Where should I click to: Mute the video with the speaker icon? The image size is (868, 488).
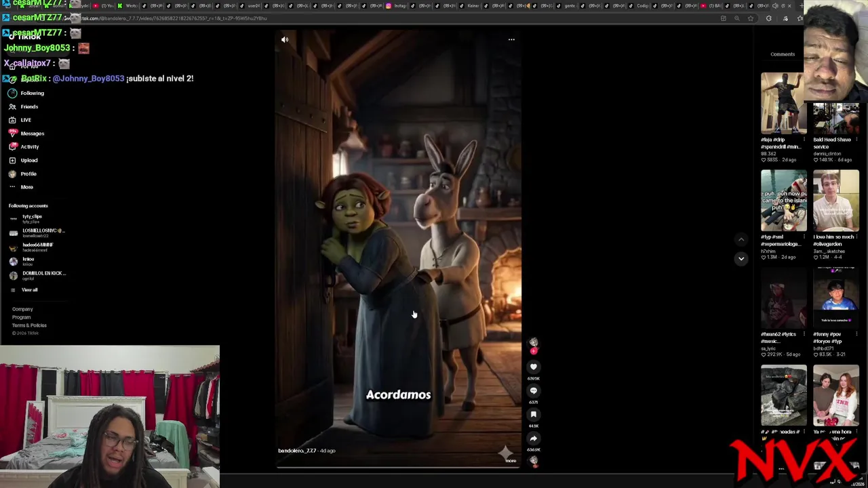click(285, 39)
